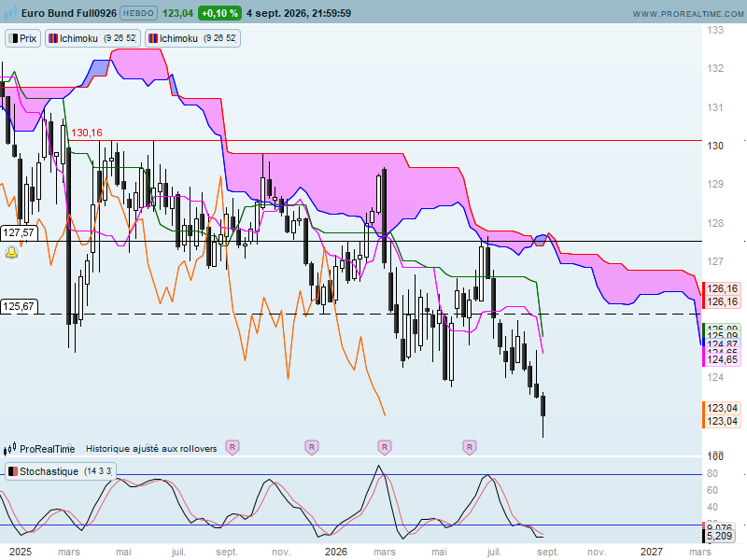Image resolution: width=747 pixels, height=560 pixels.
Task: Click the Stochastique indicator icon
Action: point(13,471)
